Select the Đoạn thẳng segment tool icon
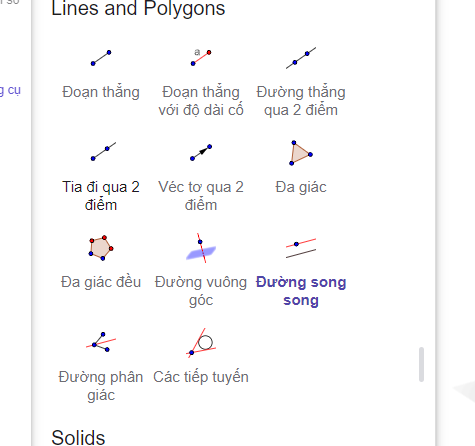 [x=101, y=58]
